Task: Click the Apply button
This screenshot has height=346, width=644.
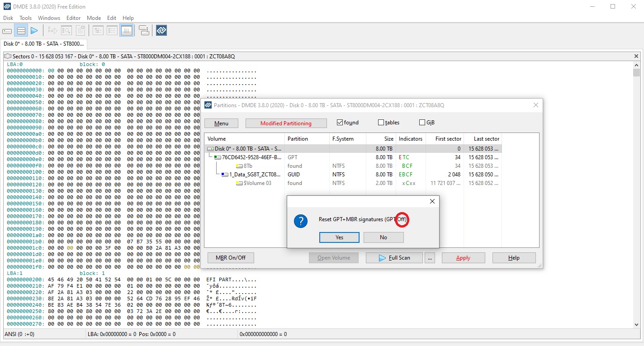Action: (463, 258)
